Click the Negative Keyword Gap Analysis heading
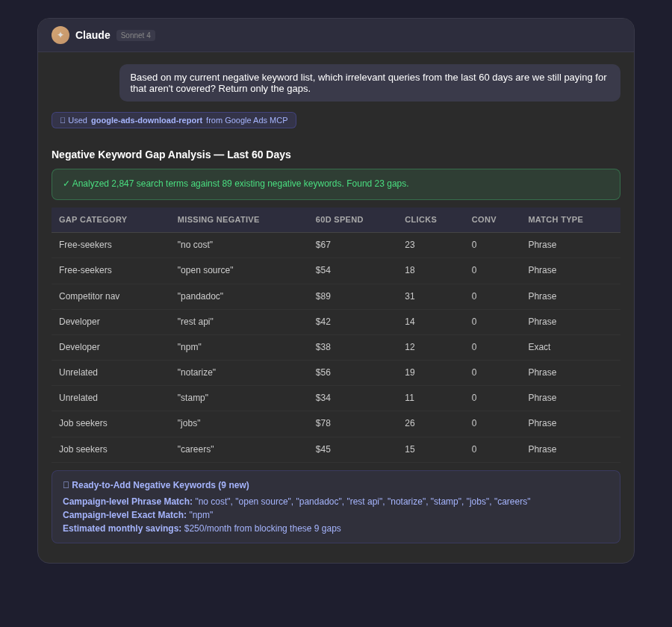This screenshot has height=627, width=672. click(x=171, y=155)
